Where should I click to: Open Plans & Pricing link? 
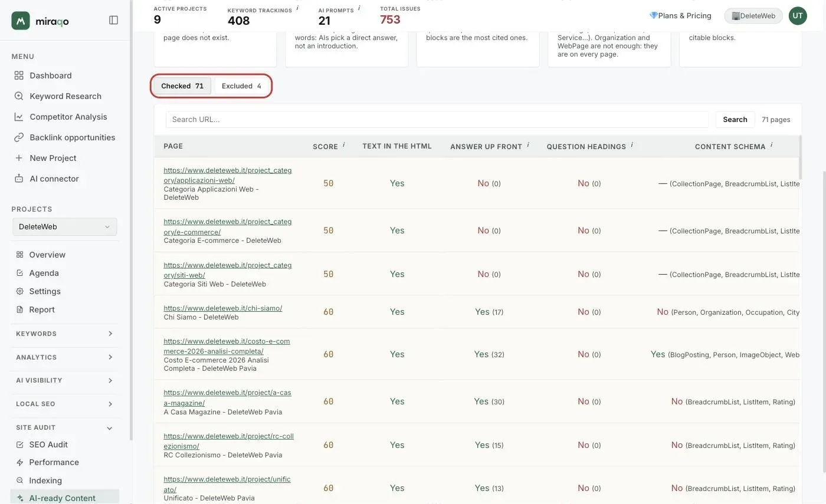tap(680, 16)
